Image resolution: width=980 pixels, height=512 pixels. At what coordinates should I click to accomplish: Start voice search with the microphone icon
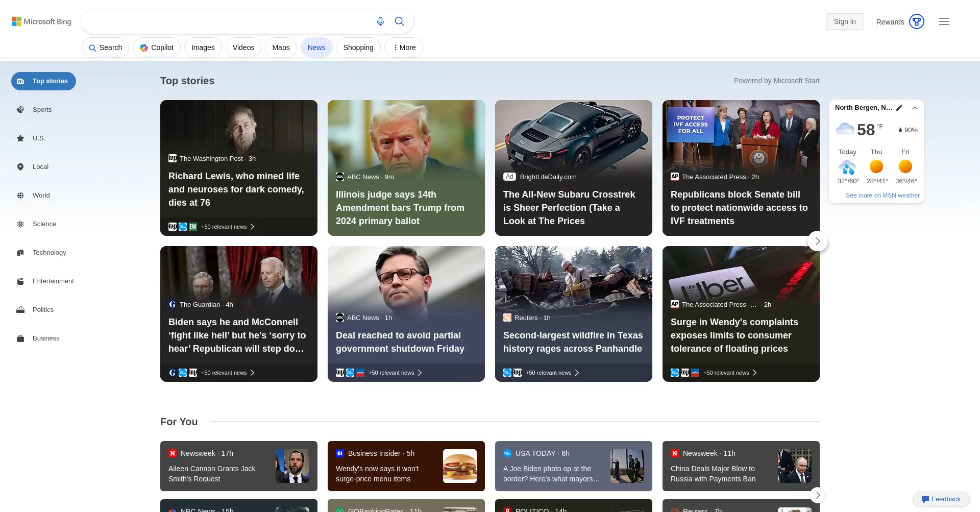tap(380, 21)
